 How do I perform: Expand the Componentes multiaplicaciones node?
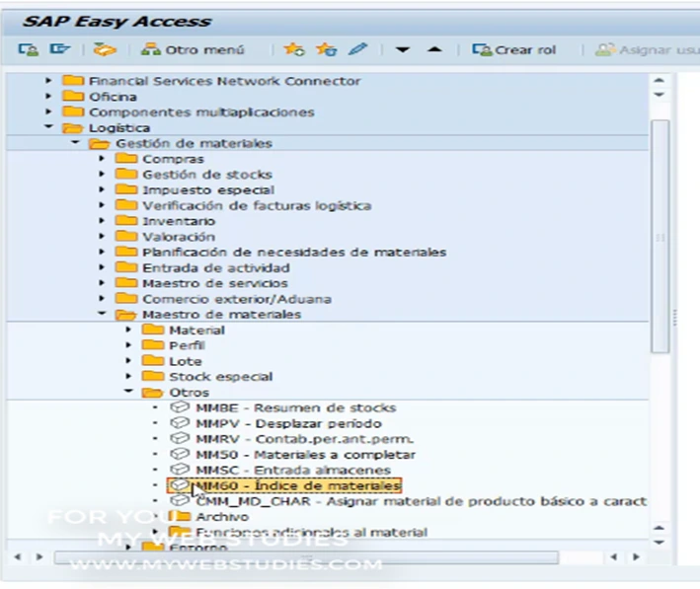click(x=48, y=111)
